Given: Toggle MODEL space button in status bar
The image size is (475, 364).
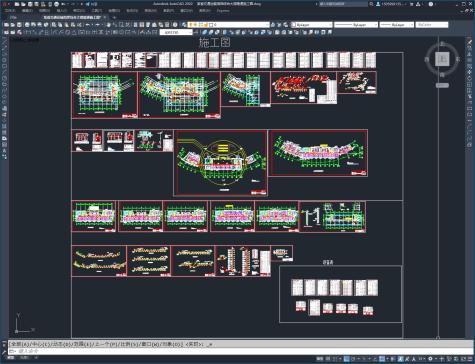Looking at the screenshot, I should [x=320, y=359].
